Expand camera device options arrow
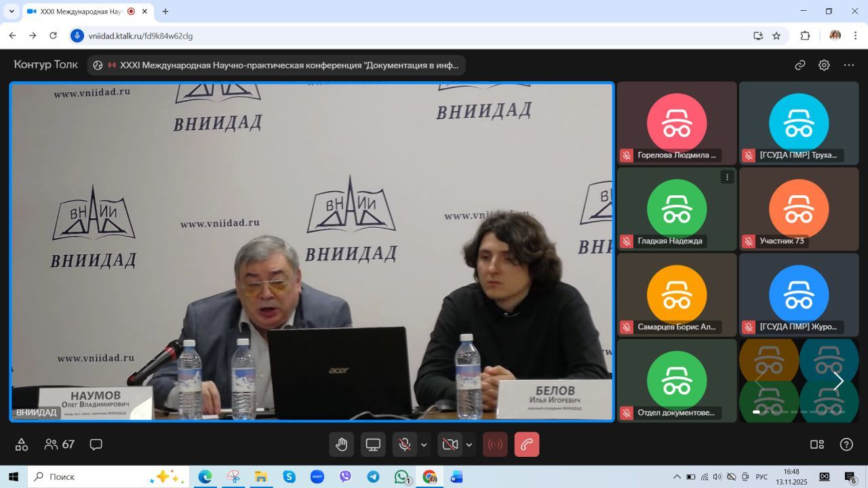 point(469,445)
